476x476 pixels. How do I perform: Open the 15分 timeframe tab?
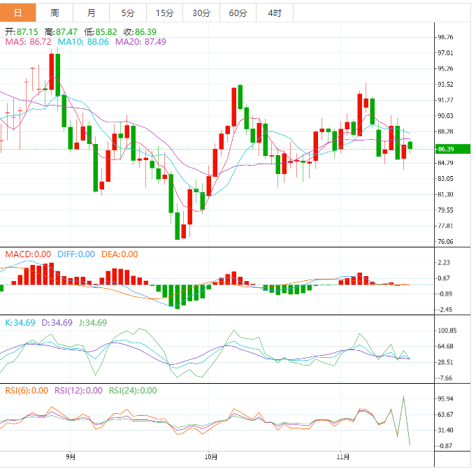tap(164, 13)
